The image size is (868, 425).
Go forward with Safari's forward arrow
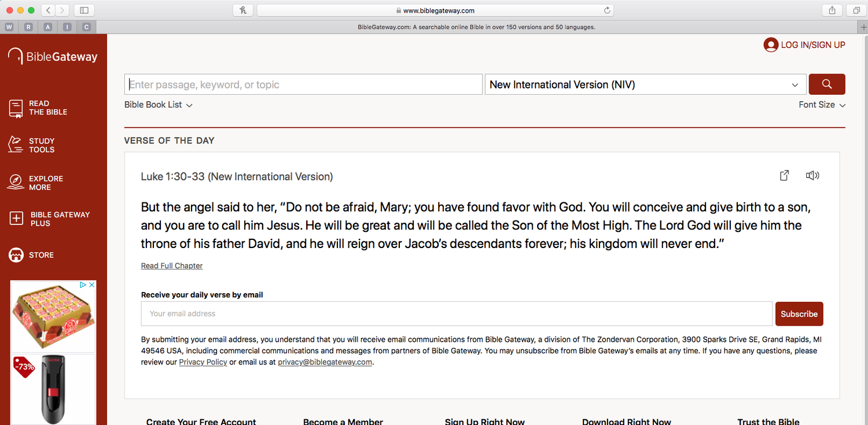click(62, 10)
